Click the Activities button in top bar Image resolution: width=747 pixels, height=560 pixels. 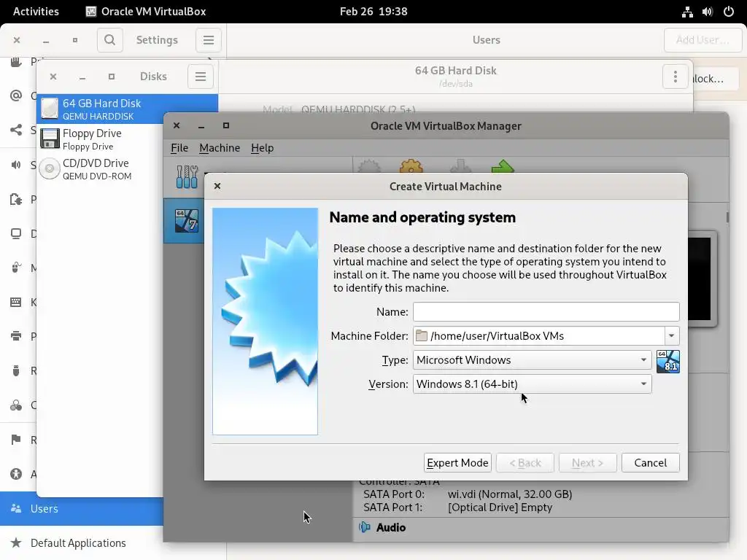click(x=36, y=12)
